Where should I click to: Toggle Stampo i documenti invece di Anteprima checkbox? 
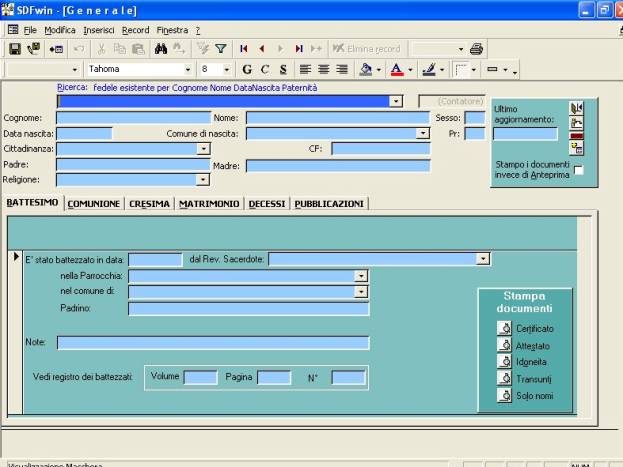point(579,170)
